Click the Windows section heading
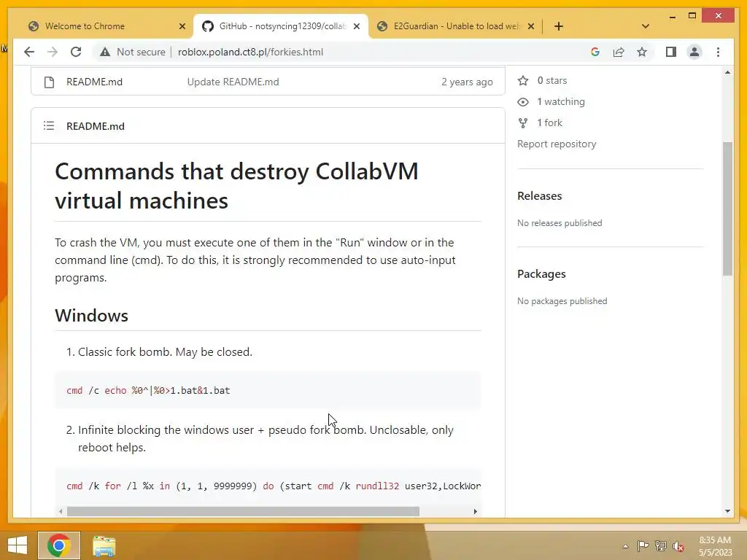 tap(91, 315)
